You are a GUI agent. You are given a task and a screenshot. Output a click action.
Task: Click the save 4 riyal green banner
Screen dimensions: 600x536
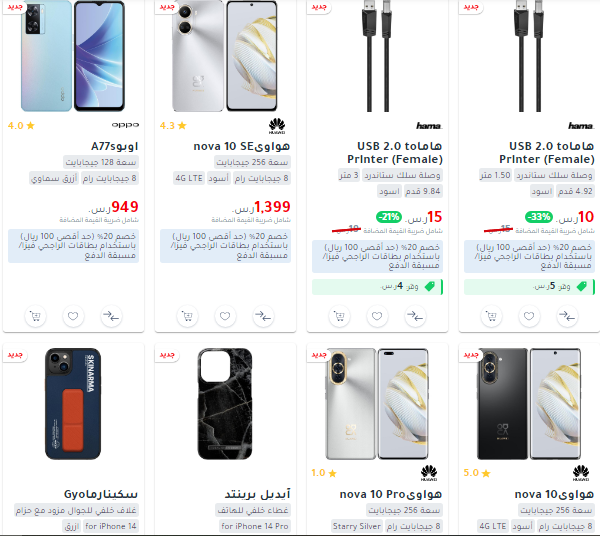click(x=377, y=287)
